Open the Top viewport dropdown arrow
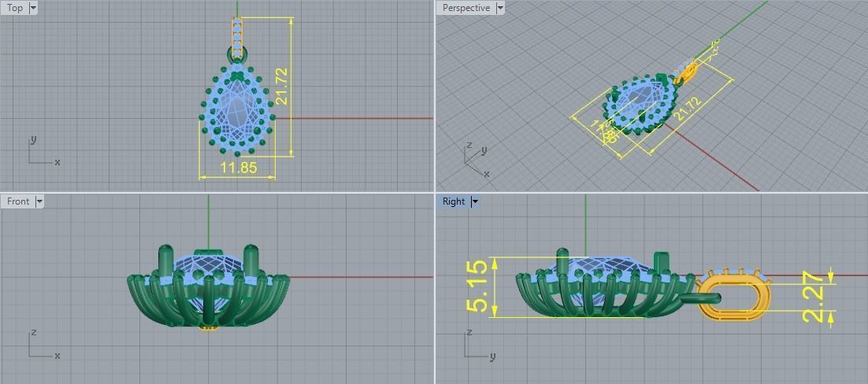This screenshot has height=384, width=868. coord(33,8)
